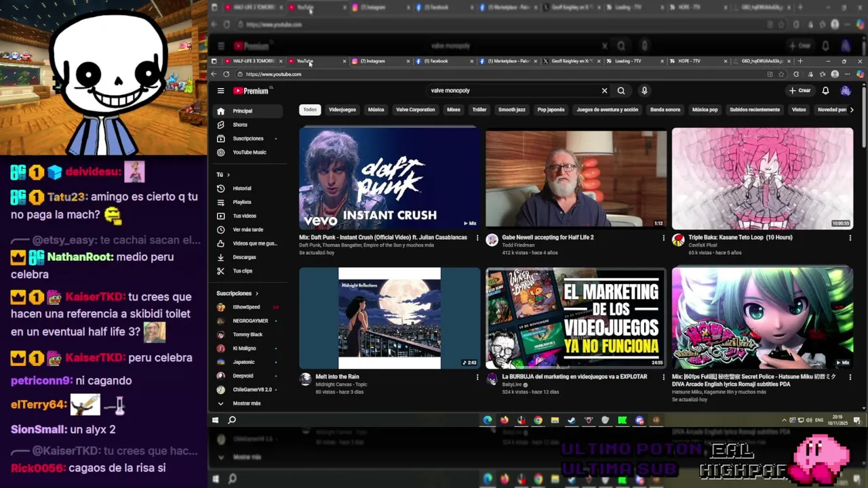This screenshot has width=868, height=488.
Task: Open the notifications bell
Action: [825, 91]
